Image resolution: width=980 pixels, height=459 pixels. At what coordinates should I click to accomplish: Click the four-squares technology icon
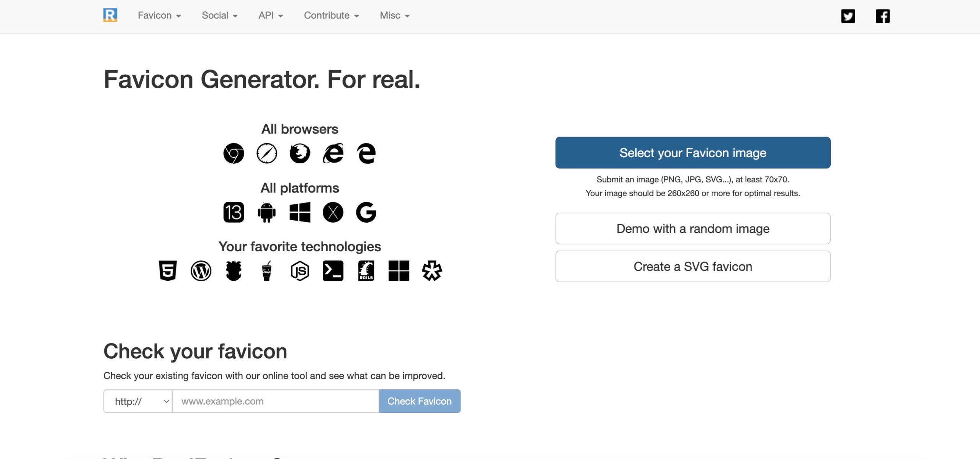[x=399, y=271]
